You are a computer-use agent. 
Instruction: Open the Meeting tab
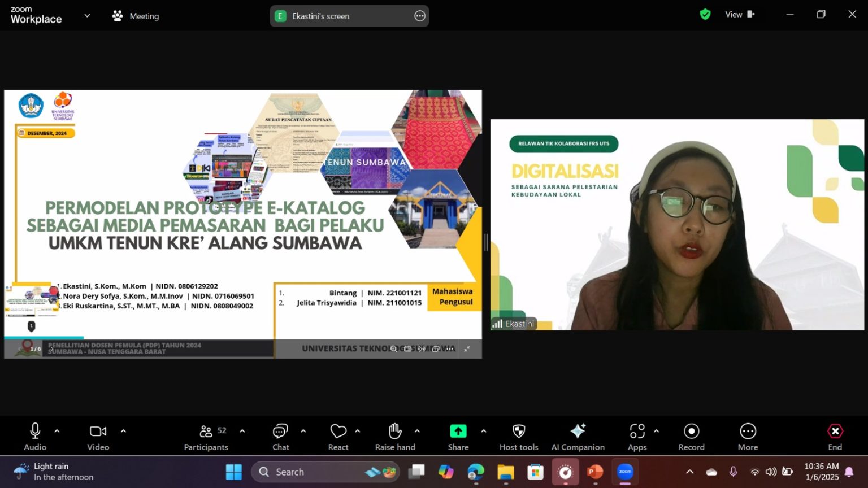(136, 16)
